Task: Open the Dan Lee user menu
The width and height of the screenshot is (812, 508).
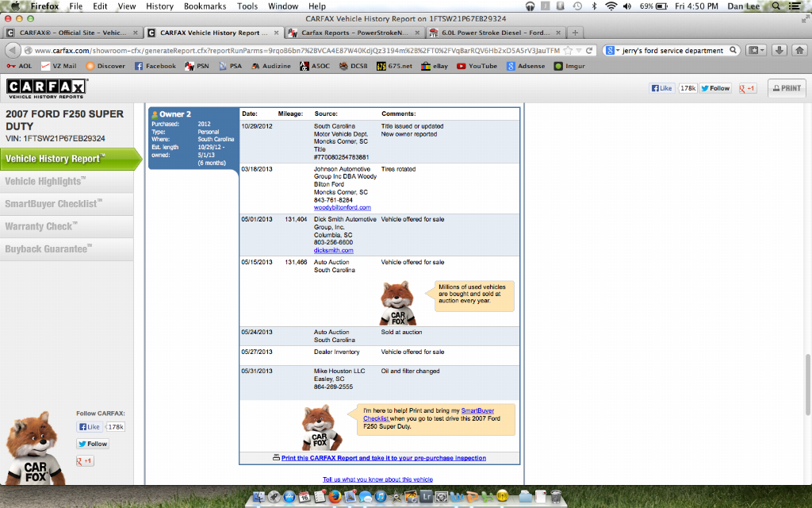Action: (743, 6)
